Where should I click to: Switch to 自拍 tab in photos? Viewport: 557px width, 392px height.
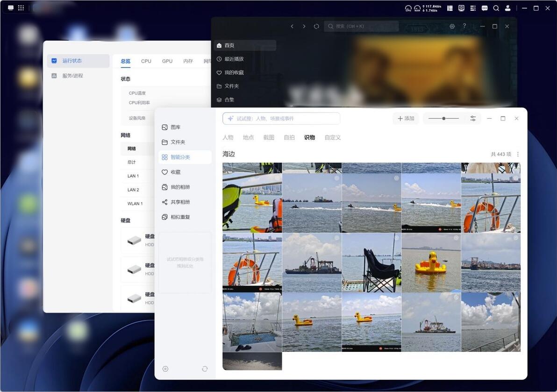point(289,137)
